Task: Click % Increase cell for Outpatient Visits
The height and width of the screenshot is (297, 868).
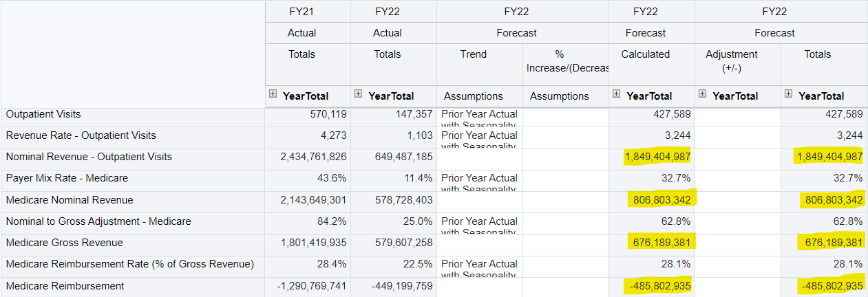Action: coord(565,118)
